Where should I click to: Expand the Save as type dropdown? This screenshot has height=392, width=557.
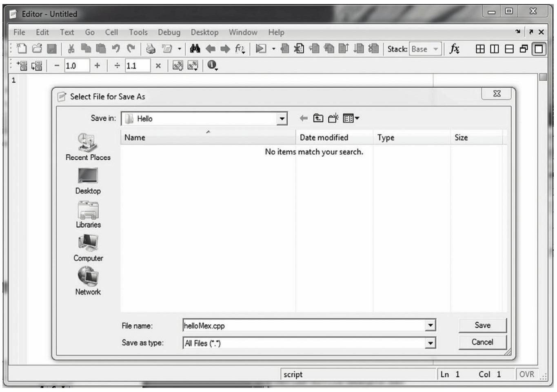(431, 343)
